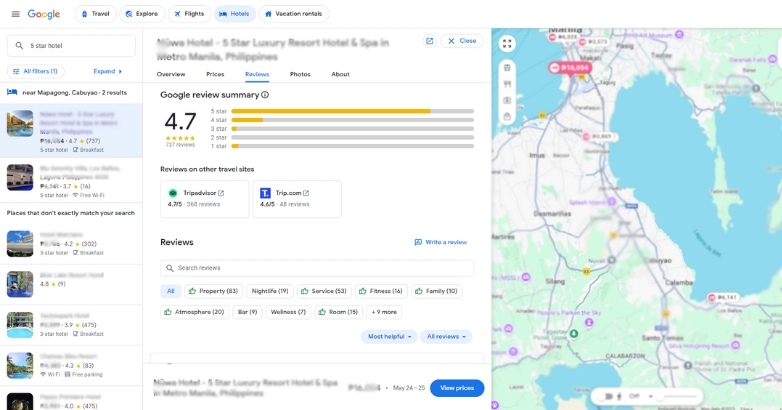Select the ₱3,573 hotel pin on the map
This screenshot has height=410, width=782.
coord(593,42)
